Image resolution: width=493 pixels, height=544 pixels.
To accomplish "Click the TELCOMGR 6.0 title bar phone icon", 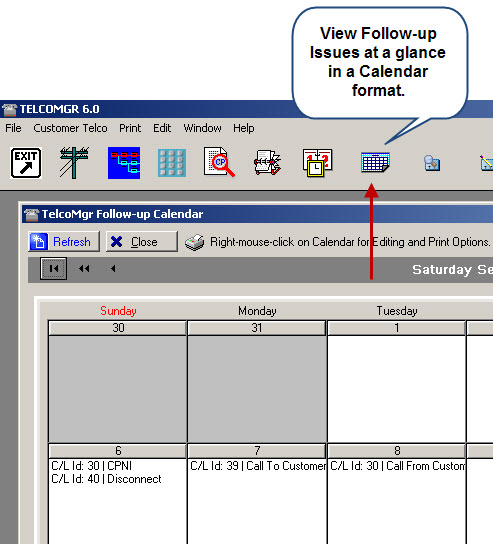I will 9,109.
